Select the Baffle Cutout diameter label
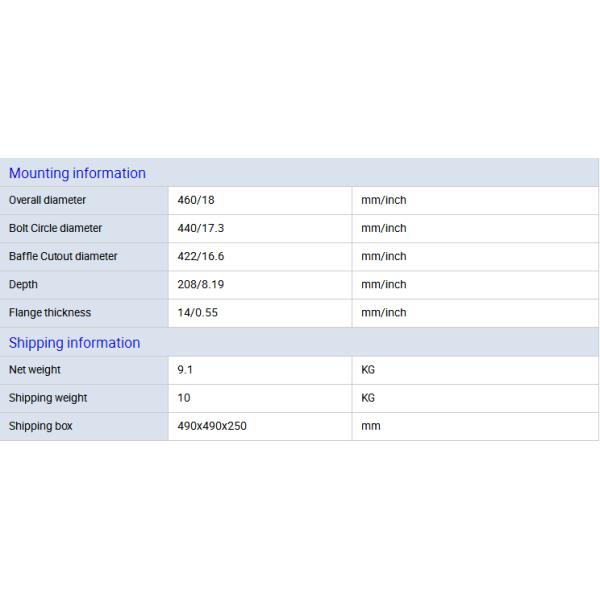The image size is (600, 600). click(x=63, y=256)
